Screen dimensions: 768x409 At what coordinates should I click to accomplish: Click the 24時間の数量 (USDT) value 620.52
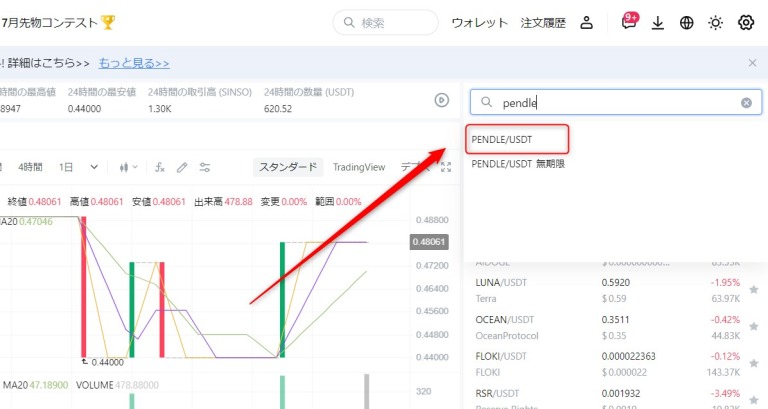(x=278, y=109)
